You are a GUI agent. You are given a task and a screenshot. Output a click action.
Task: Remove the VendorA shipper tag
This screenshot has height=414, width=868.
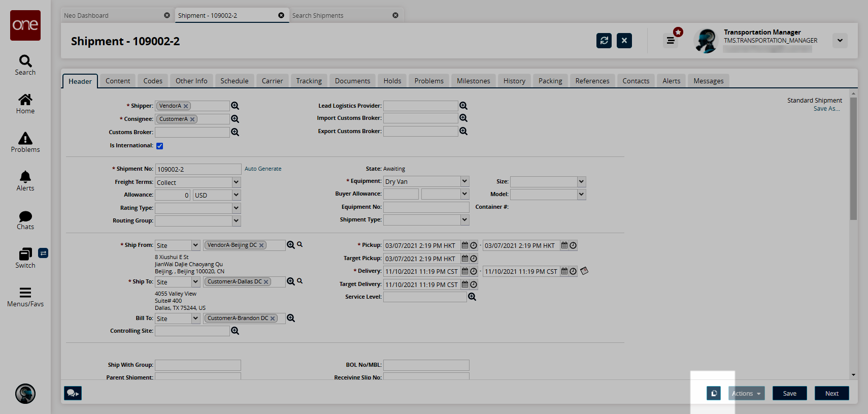(186, 106)
